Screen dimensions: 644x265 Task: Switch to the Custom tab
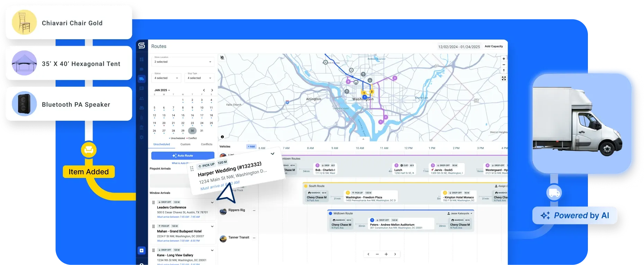click(185, 144)
